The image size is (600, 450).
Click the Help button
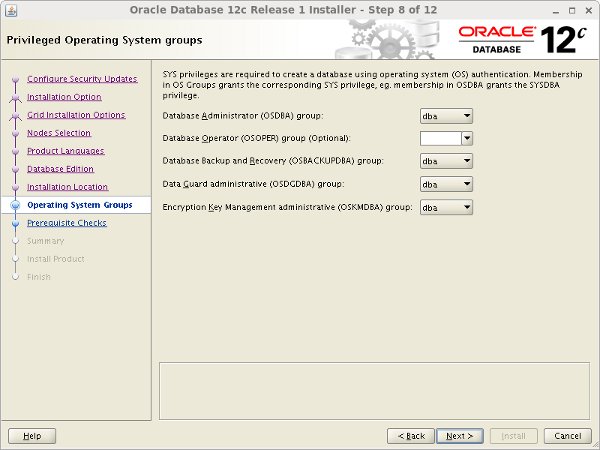(32, 436)
